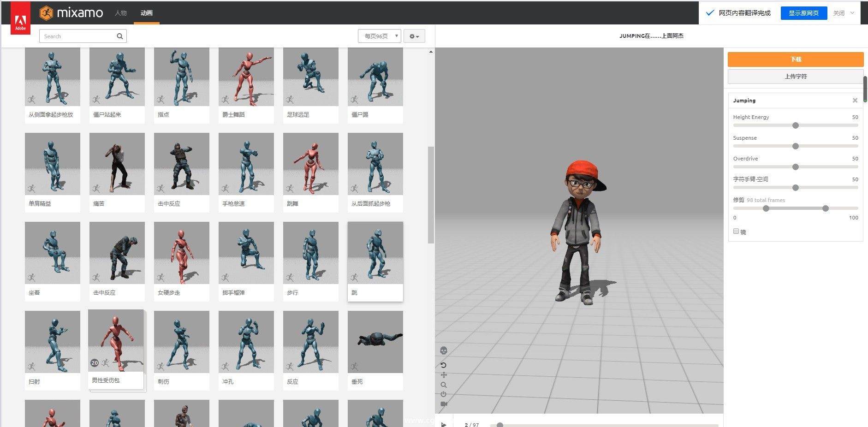Click the orange 下载 download button
868x427 pixels.
(796, 59)
